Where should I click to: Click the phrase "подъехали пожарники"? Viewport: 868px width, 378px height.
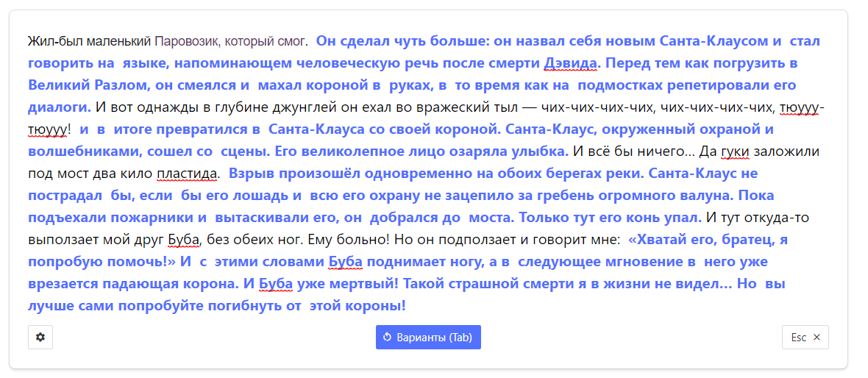tap(110, 218)
